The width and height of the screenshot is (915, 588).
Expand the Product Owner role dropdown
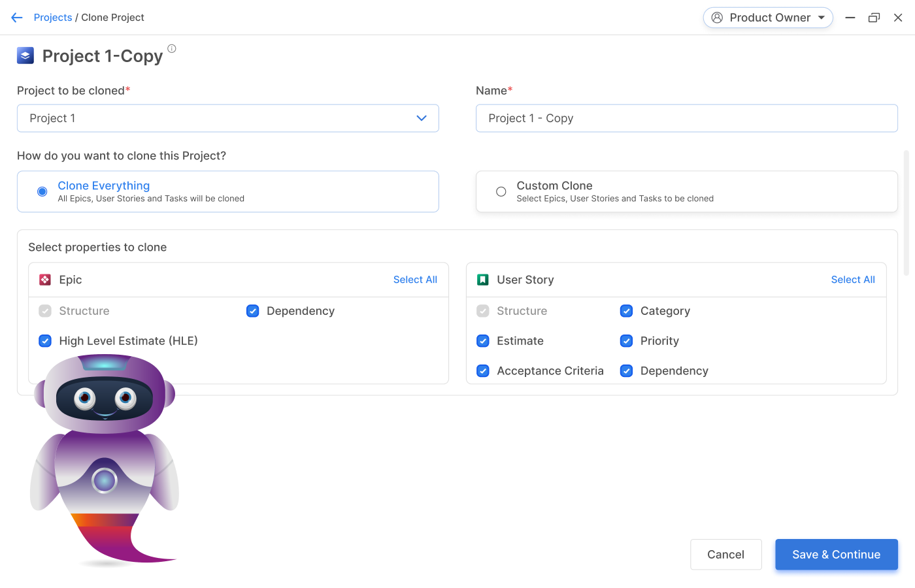tap(821, 18)
